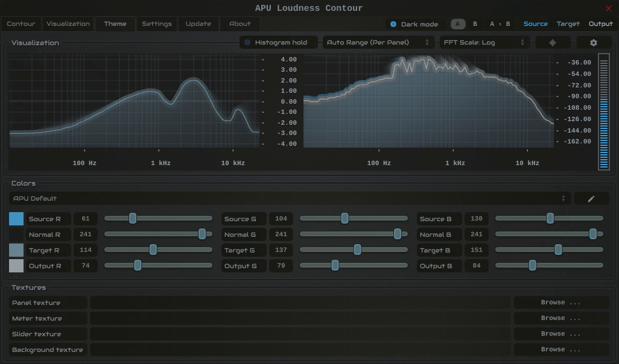Image resolution: width=619 pixels, height=364 pixels.
Task: Edit the APU Default color preset with pencil icon
Action: (x=591, y=199)
